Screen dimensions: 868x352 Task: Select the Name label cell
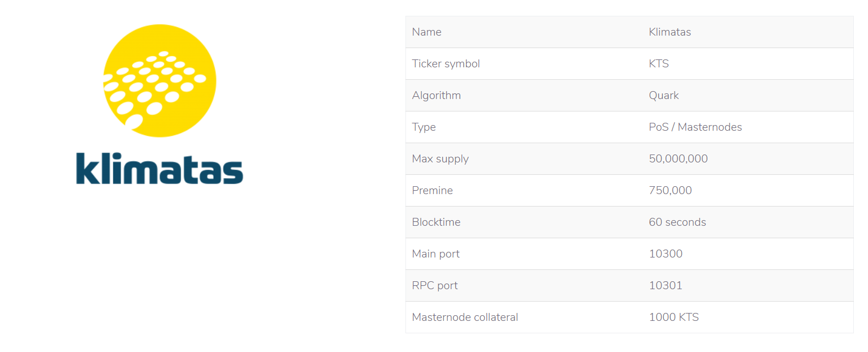point(427,32)
